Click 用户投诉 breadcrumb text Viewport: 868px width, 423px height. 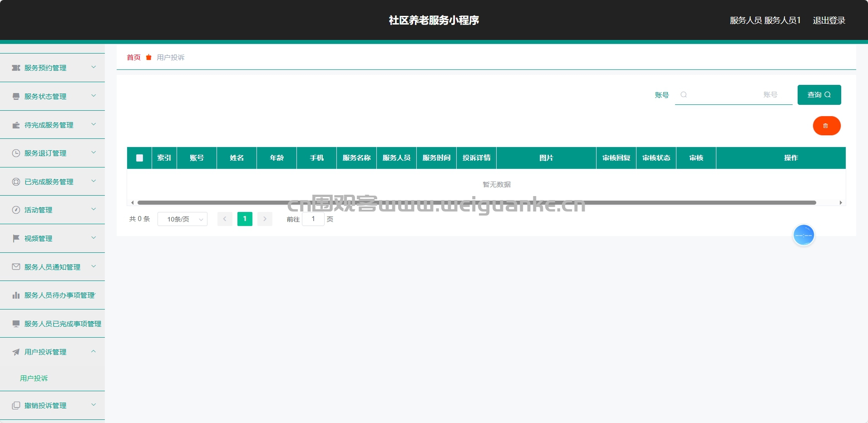pyautogui.click(x=171, y=57)
